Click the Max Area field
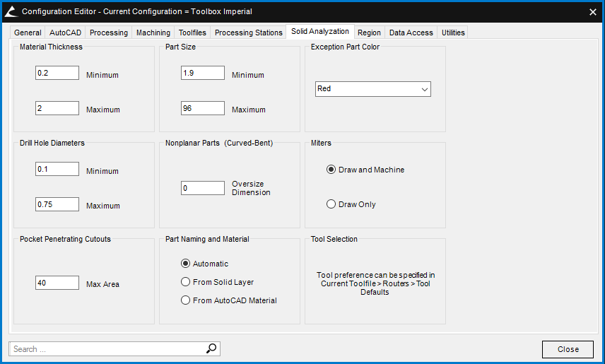 (x=57, y=283)
